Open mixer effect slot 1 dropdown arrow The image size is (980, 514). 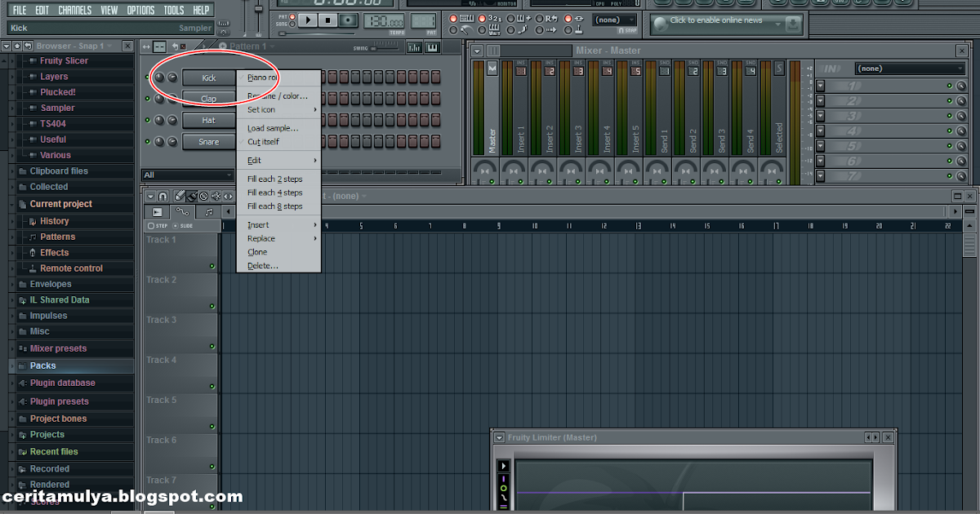point(821,86)
